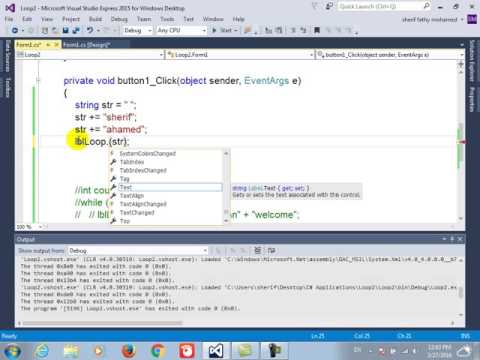Click the New Project toolbar icon
The width and height of the screenshot is (480, 360).
(x=44, y=30)
